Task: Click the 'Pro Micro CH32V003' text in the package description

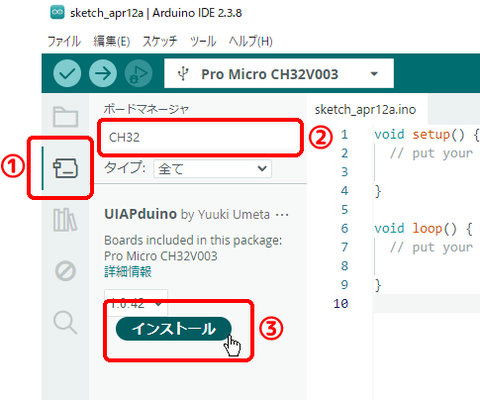Action: pyautogui.click(x=161, y=256)
